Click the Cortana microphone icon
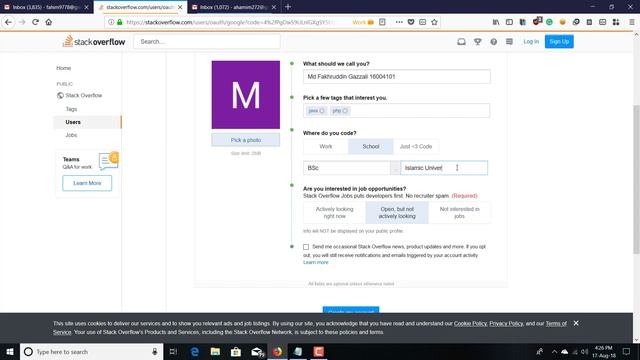 pos(155,351)
